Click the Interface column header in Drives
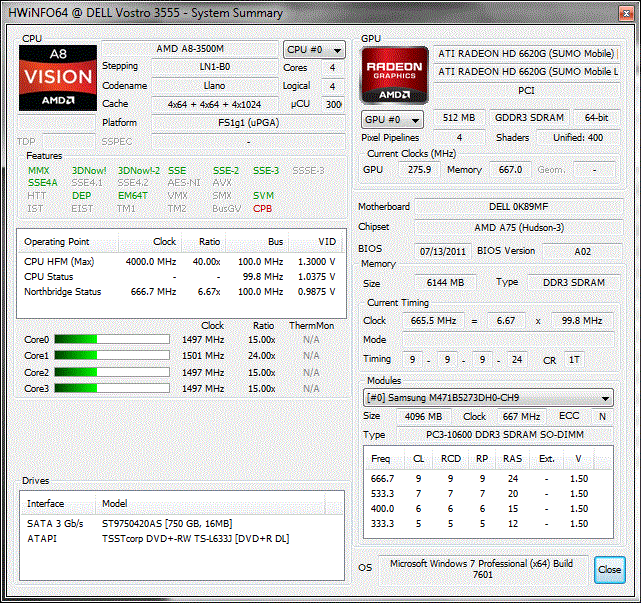Screen dimensions: 641x603 point(58,504)
